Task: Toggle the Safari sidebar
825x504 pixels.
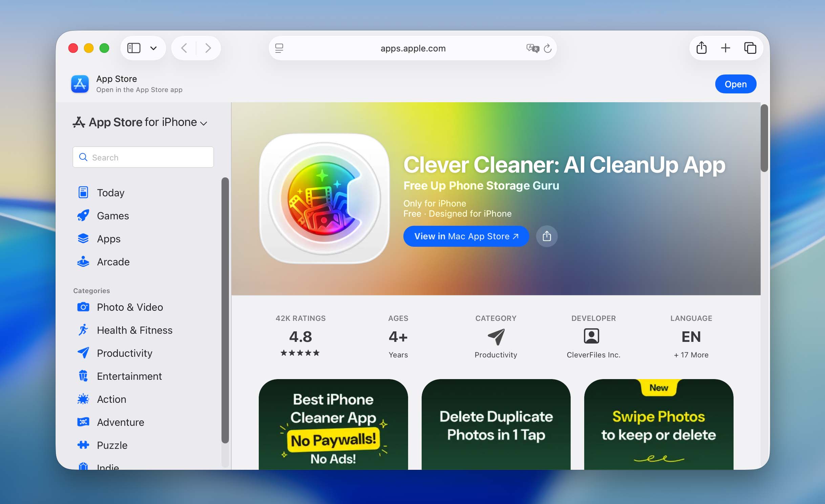Action: (133, 48)
